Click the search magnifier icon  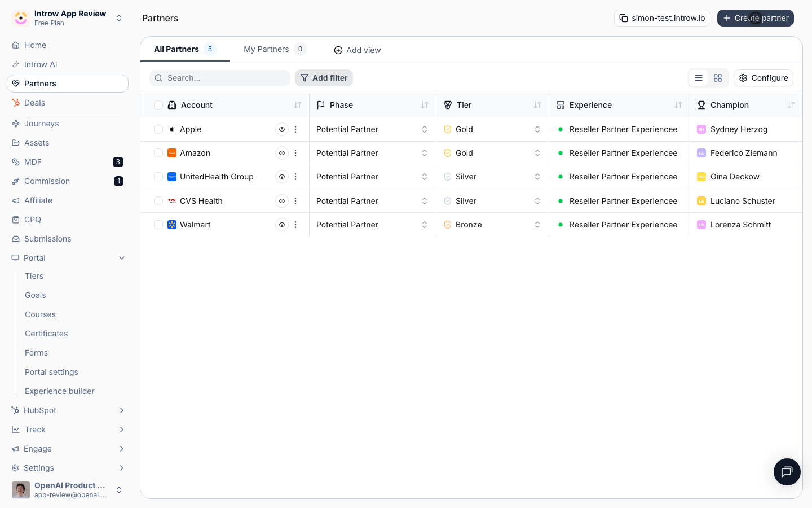click(x=158, y=78)
